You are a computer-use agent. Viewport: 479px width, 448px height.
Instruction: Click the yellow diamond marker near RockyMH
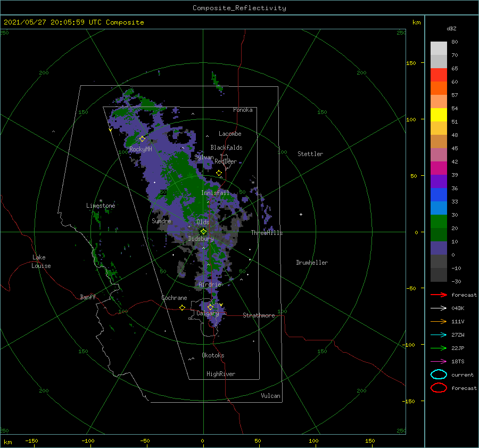click(x=142, y=139)
